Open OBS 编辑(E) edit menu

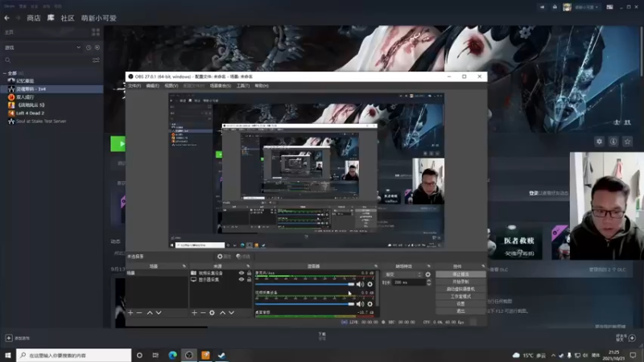(152, 86)
